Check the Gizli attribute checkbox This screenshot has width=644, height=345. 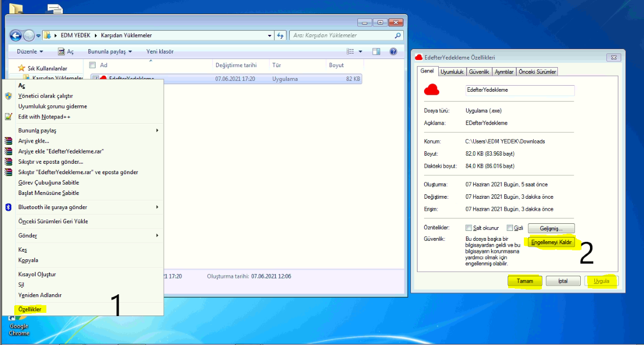[x=510, y=228]
